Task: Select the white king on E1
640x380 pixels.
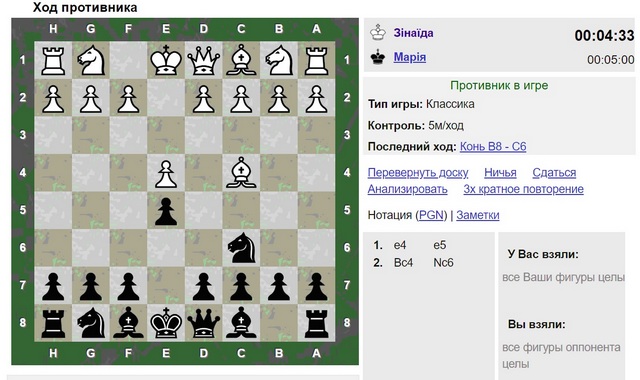Action: coord(166,60)
